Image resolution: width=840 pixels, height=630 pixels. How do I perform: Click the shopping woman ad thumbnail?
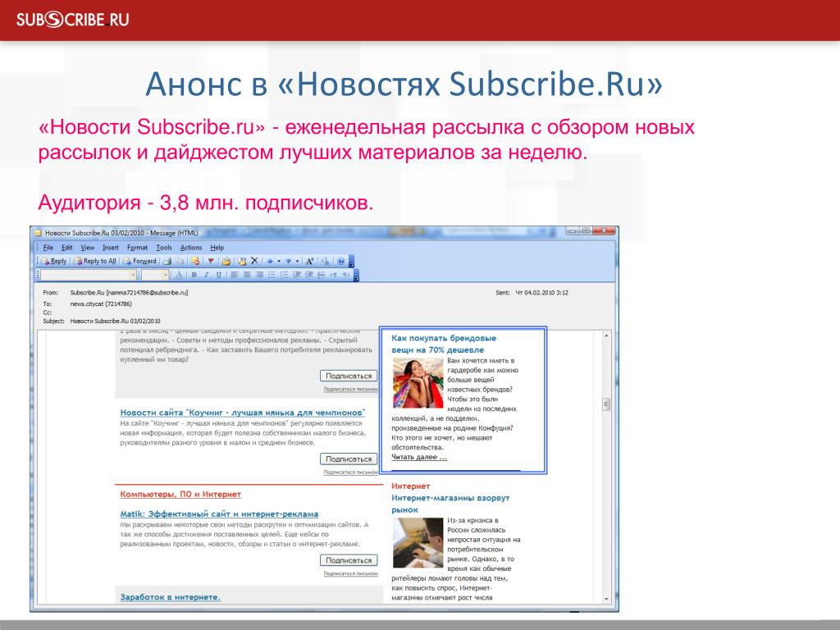coord(418,383)
